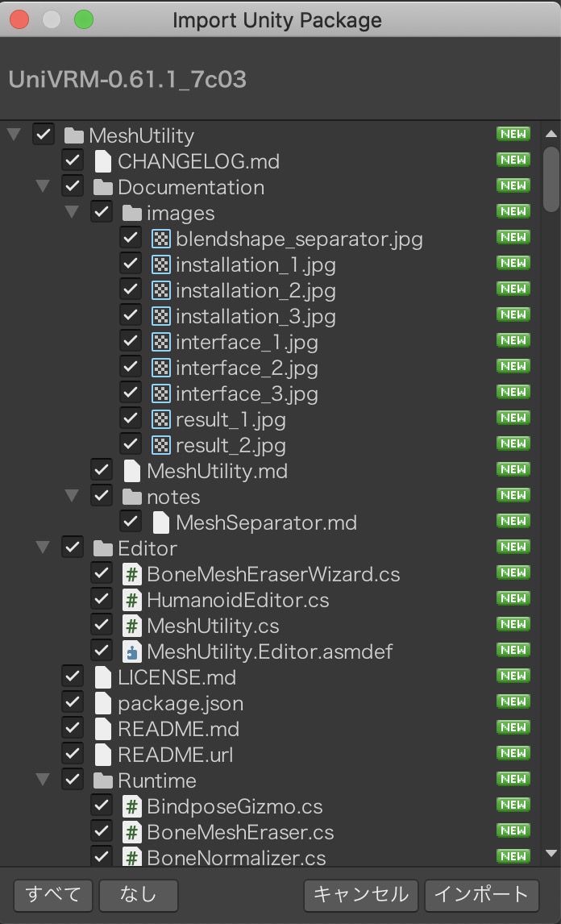Click the NEW badge next to README.md
Image resolution: width=561 pixels, height=924 pixels.
click(x=513, y=727)
